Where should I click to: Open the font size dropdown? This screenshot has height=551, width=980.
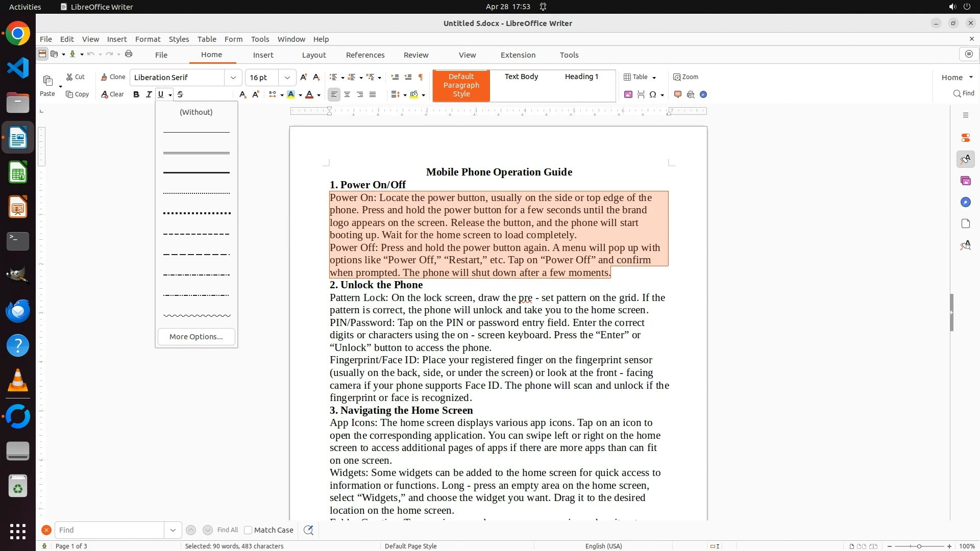point(287,78)
